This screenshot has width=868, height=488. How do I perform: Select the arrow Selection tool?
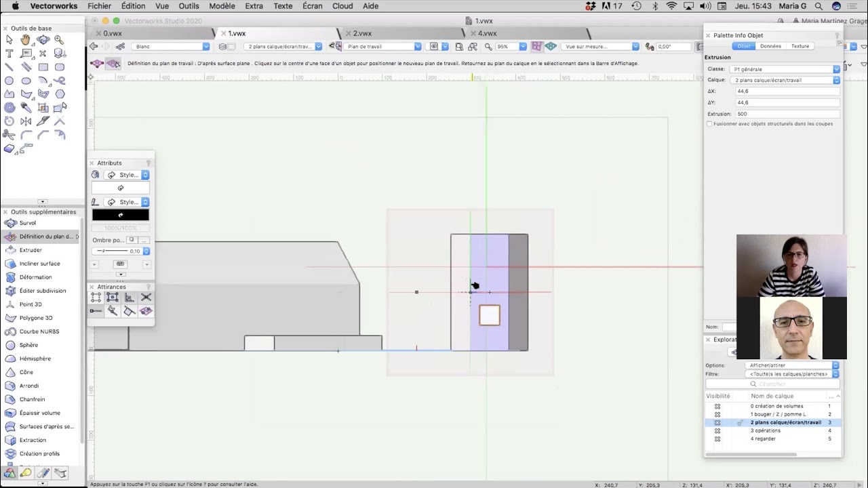click(x=9, y=40)
